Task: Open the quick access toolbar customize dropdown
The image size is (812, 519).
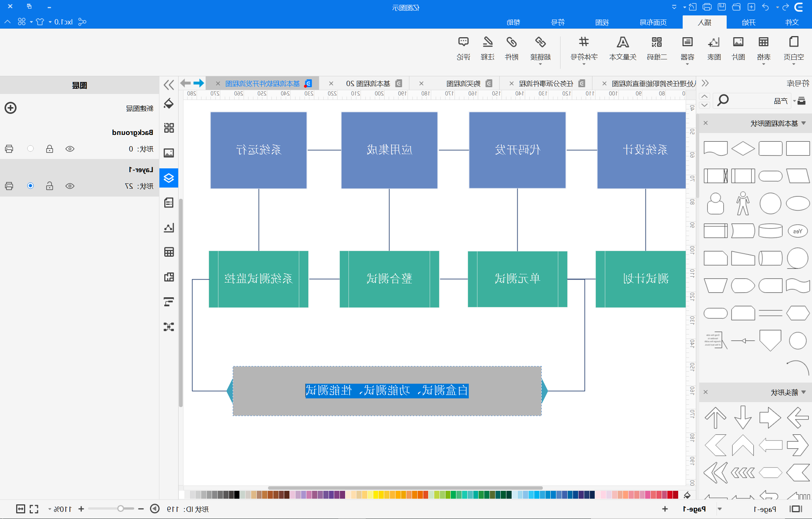Action: tap(674, 7)
